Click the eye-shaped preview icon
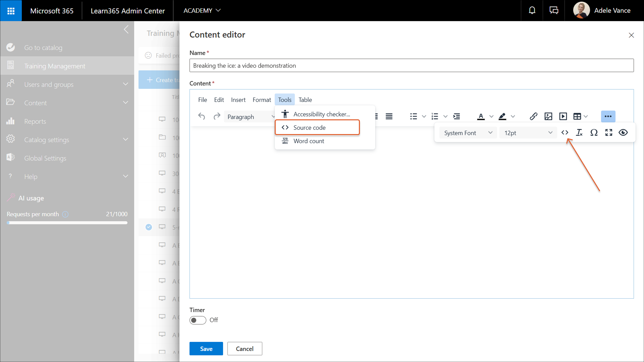The image size is (644, 362). click(x=623, y=133)
